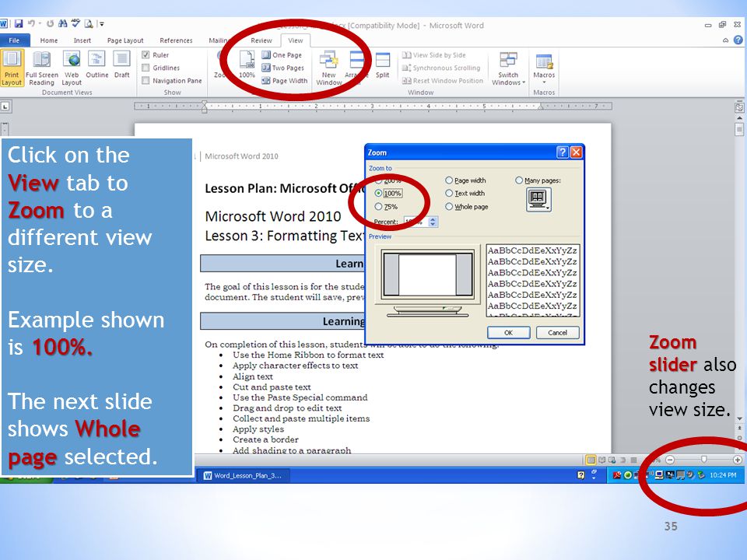Open the Print Preview magnifier icon
The width and height of the screenshot is (747, 560).
tap(89, 23)
